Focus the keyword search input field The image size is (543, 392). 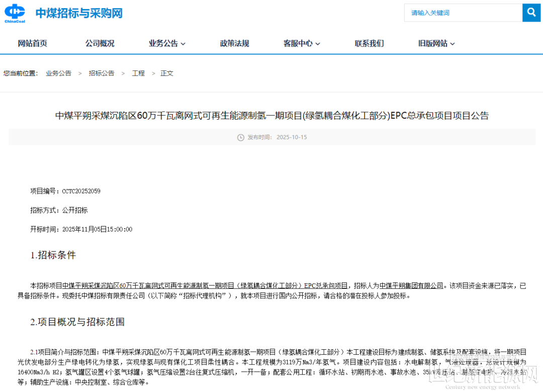(x=463, y=13)
